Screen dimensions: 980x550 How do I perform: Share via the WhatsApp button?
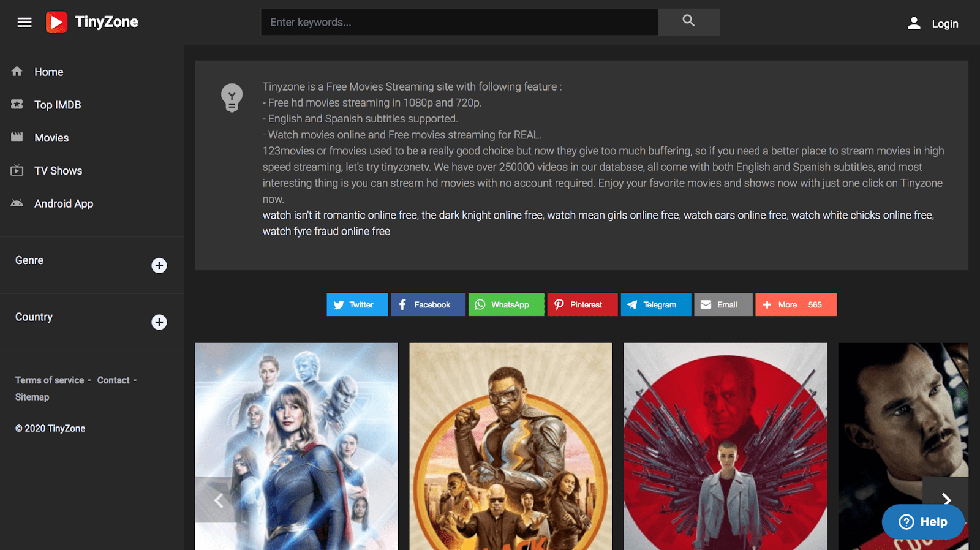tap(506, 304)
